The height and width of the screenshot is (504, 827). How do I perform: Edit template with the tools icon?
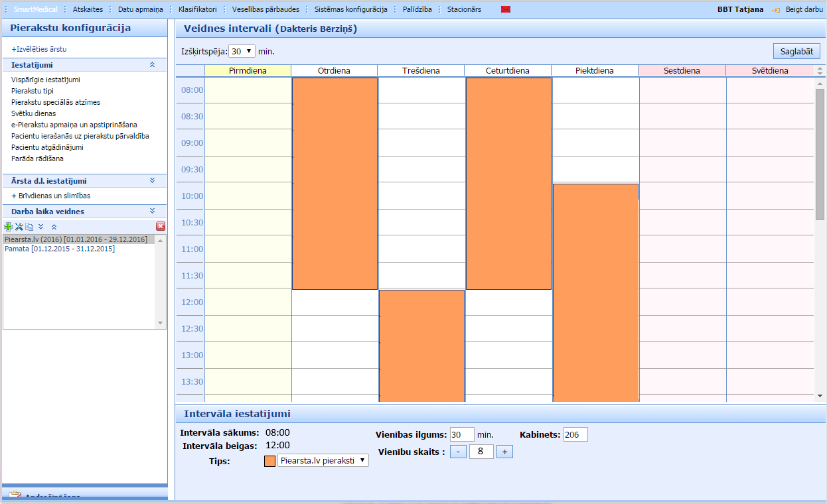click(x=19, y=227)
